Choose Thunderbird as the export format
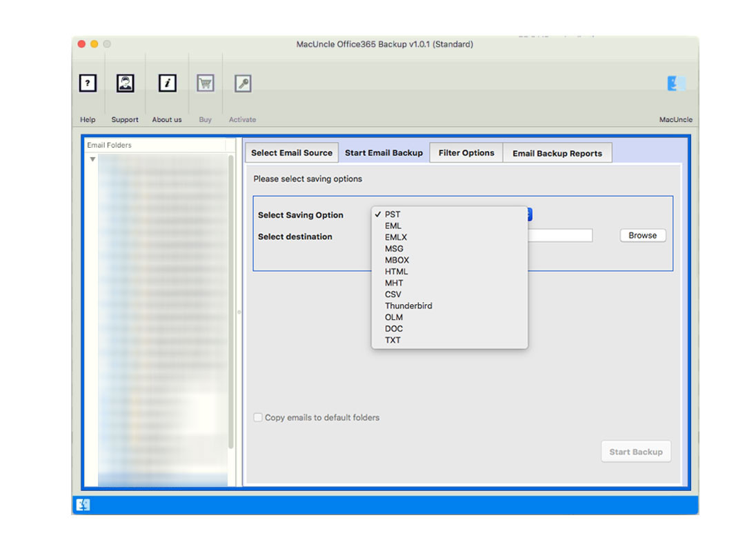 coord(408,305)
